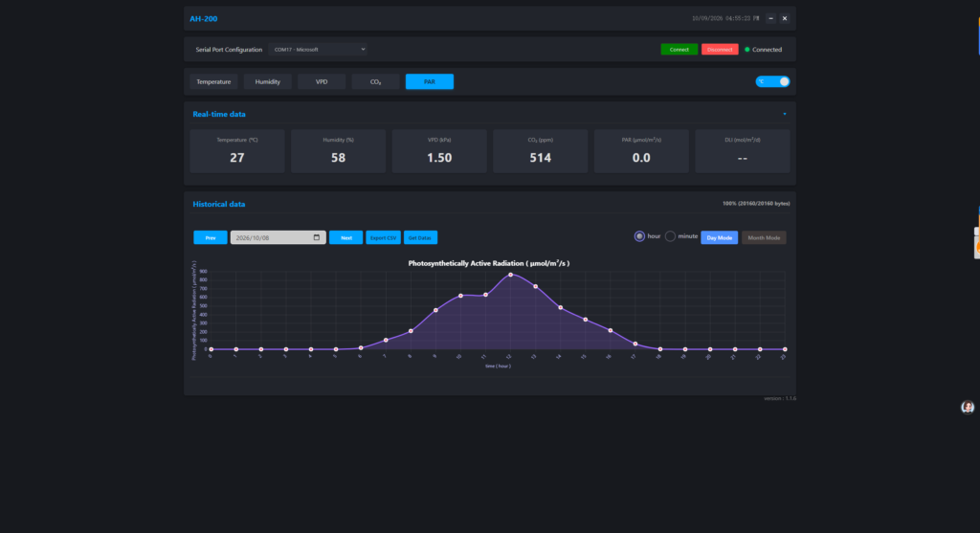Viewport: 980px width, 533px height.
Task: Click the date and time display in title bar
Action: click(x=725, y=19)
